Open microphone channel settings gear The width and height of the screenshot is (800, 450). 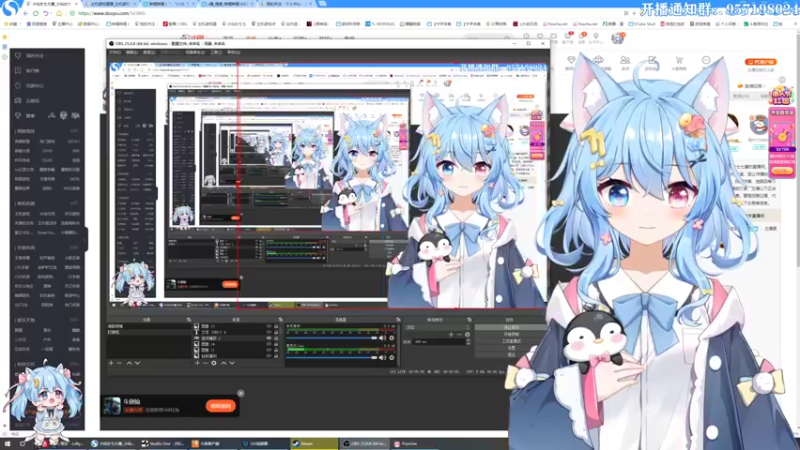[391, 357]
